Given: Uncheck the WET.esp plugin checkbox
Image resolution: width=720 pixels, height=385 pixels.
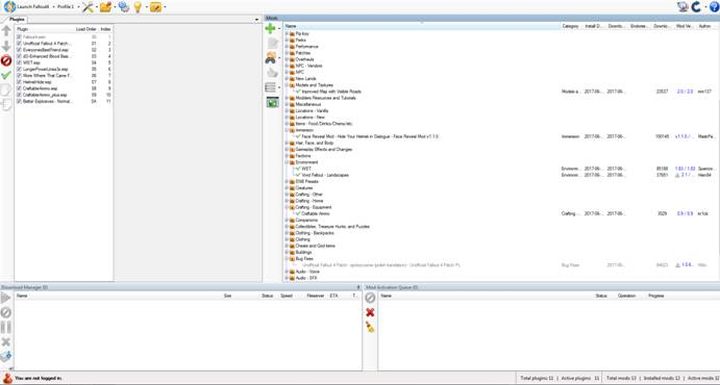Looking at the screenshot, I should 19,62.
